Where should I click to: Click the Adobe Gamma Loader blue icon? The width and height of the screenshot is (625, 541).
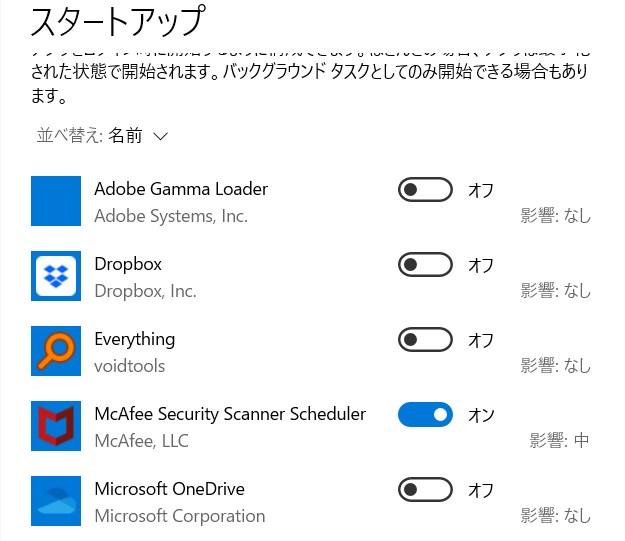point(56,201)
